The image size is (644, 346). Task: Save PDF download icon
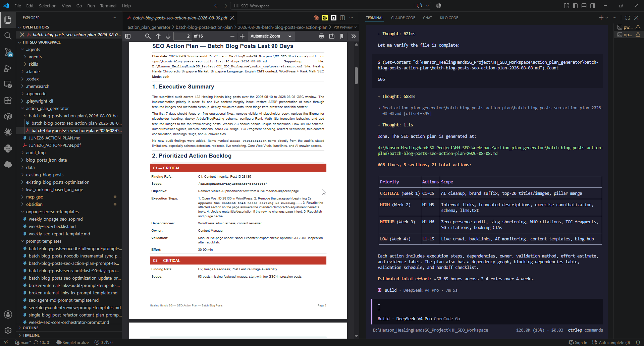[x=332, y=36]
